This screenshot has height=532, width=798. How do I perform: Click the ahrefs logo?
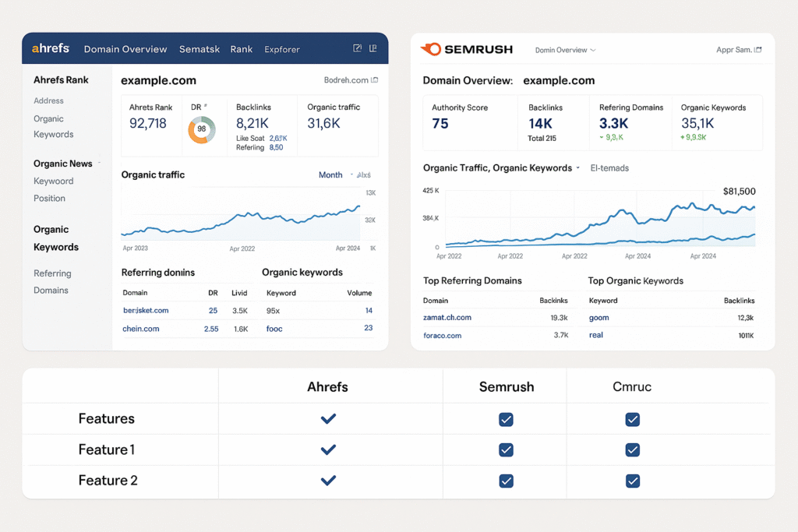coord(51,48)
